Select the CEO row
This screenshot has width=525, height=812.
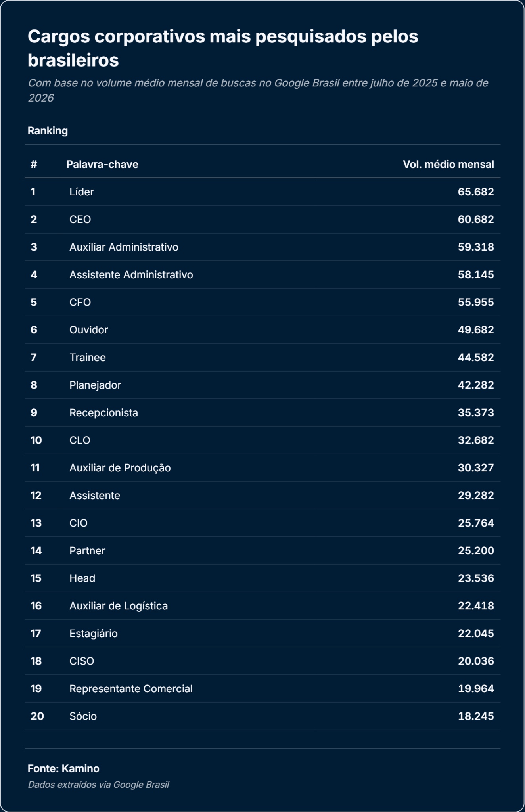[262, 219]
